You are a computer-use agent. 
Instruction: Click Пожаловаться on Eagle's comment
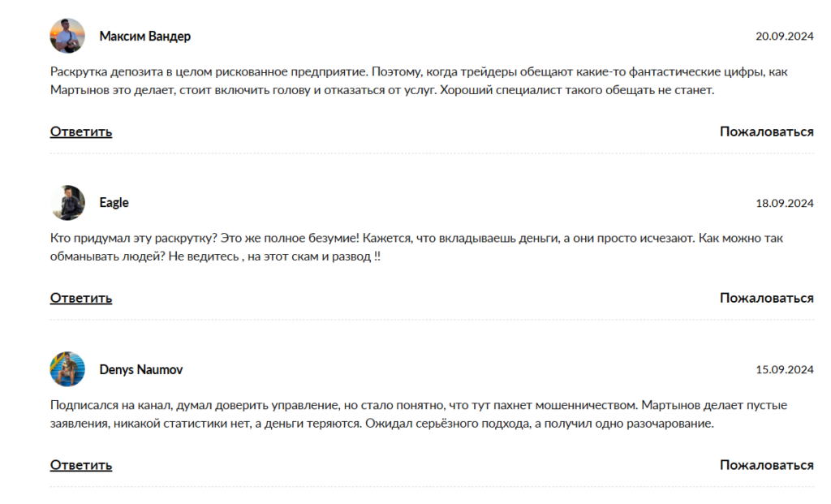[x=766, y=298]
